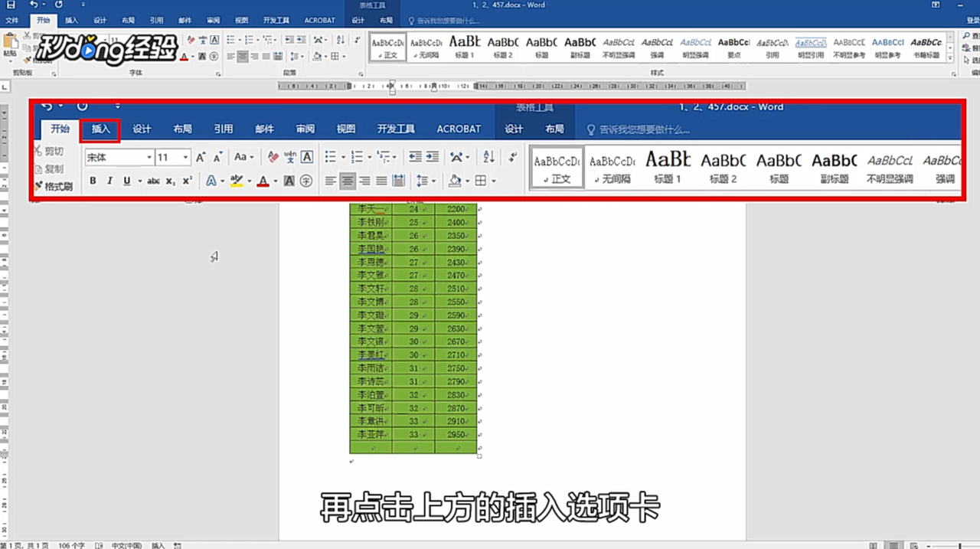Click the Asian Layout icon in the enlarged ribbon
The width and height of the screenshot is (980, 549).
pos(456,157)
